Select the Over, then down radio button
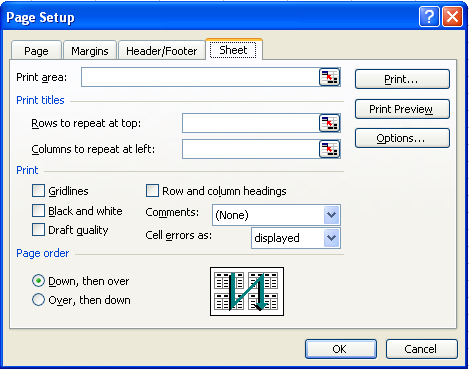Screen dimensions: 469x369 [38, 300]
